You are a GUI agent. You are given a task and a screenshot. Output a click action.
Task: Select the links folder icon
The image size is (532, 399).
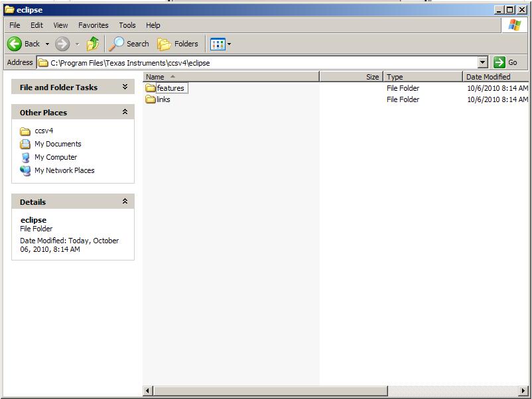151,99
